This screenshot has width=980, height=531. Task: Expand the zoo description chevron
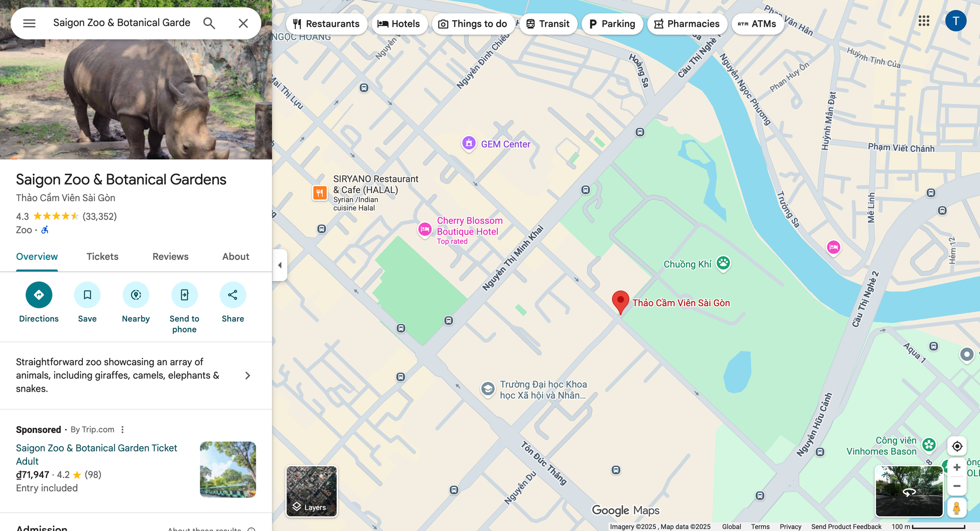247,376
